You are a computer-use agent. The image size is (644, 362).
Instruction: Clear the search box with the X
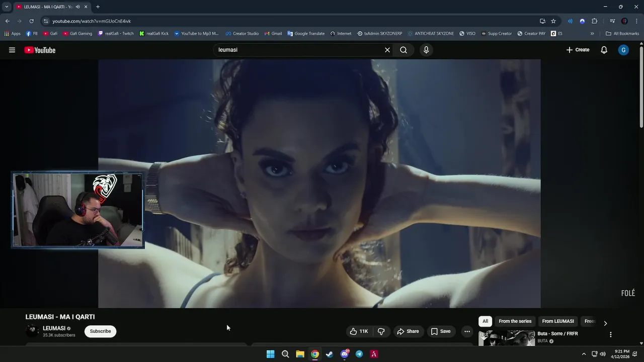(x=387, y=50)
